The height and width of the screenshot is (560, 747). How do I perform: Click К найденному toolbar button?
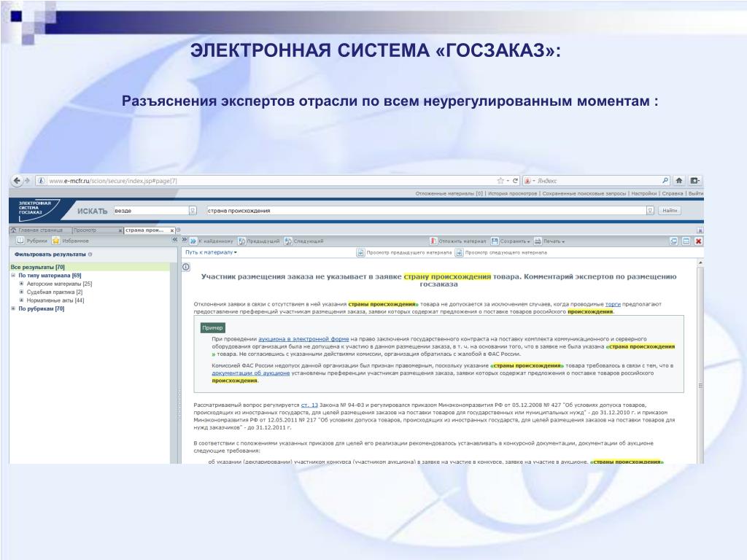212,241
